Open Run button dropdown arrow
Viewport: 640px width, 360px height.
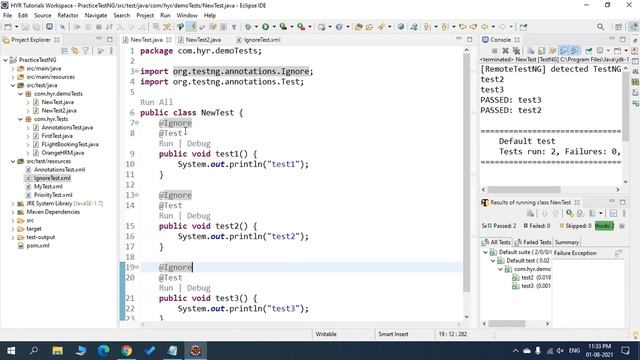273,27
